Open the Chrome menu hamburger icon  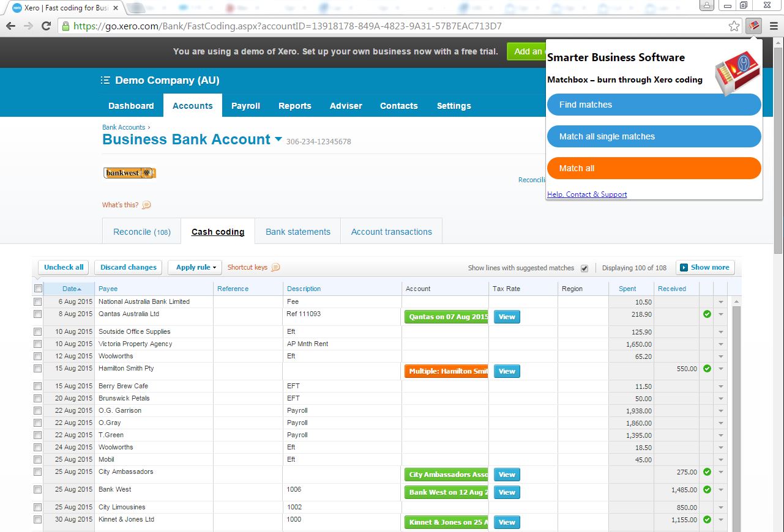click(x=774, y=26)
